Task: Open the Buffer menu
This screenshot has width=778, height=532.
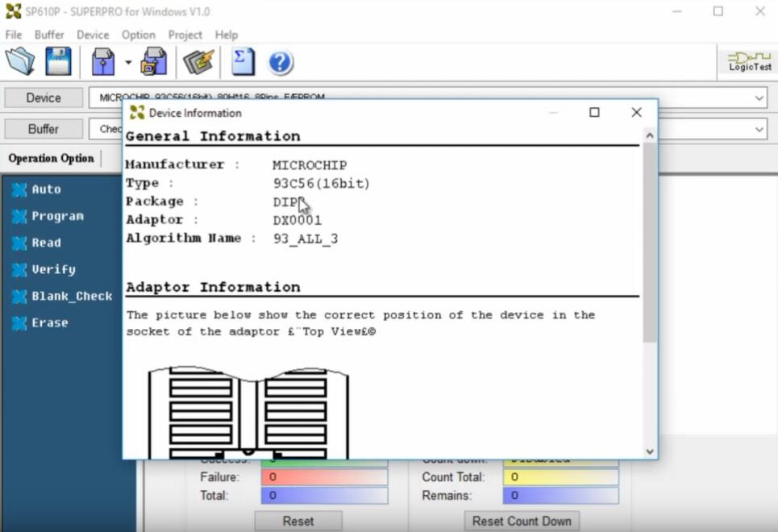Action: 49,35
